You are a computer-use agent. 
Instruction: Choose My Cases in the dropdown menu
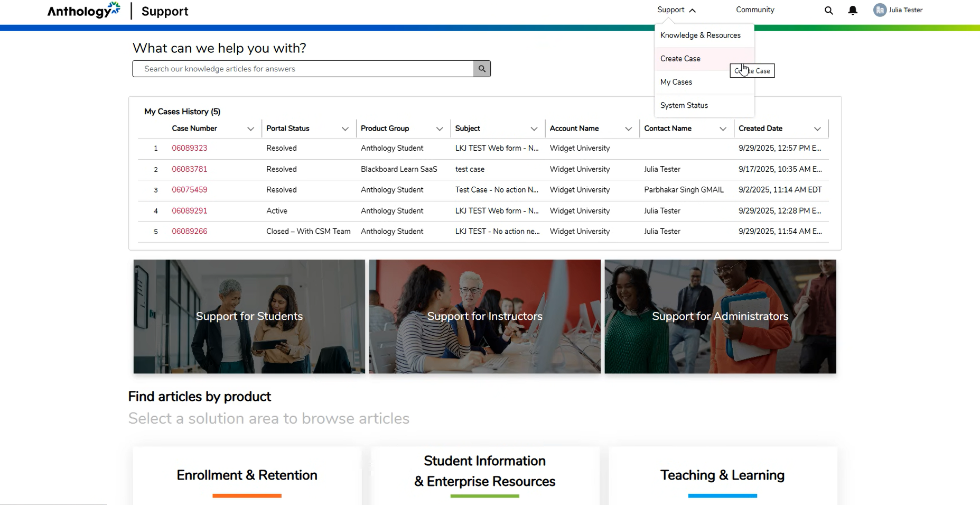[676, 82]
